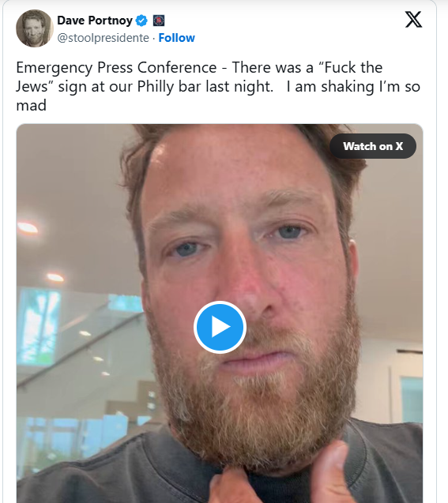Click the X logo icon

tap(413, 20)
